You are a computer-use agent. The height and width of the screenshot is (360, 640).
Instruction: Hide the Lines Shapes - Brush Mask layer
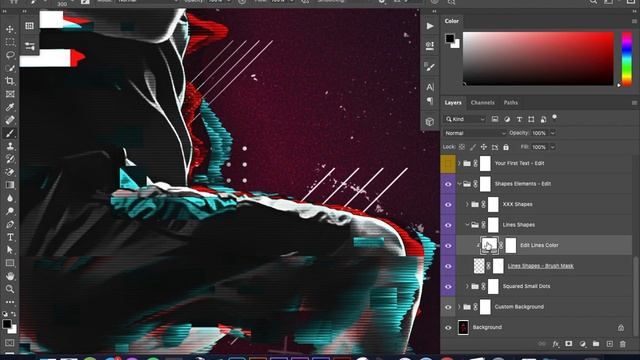(x=448, y=266)
